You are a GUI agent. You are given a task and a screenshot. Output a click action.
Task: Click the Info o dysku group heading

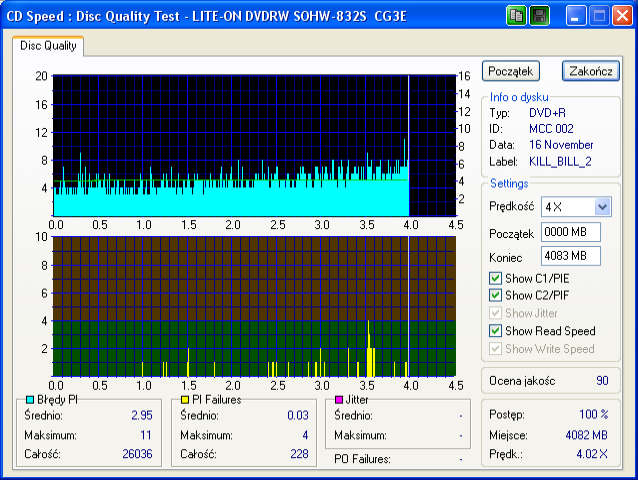(519, 97)
